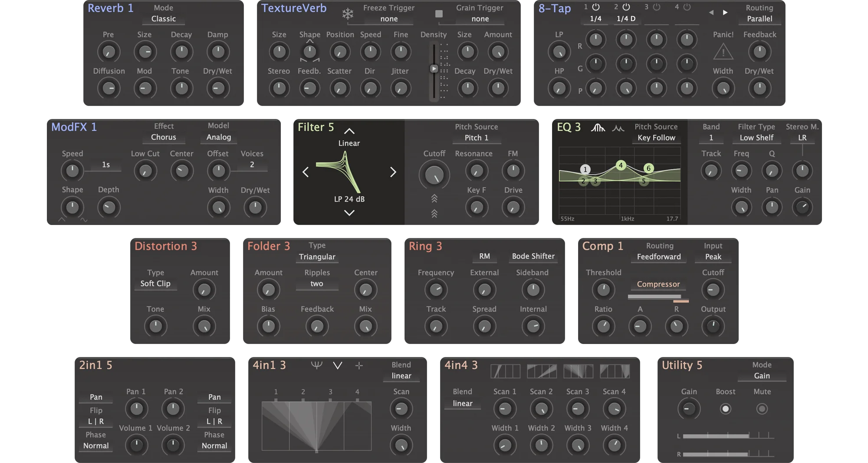868x463 pixels.
Task: Click the TextureVerb freeze snowflake icon
Action: [348, 14]
